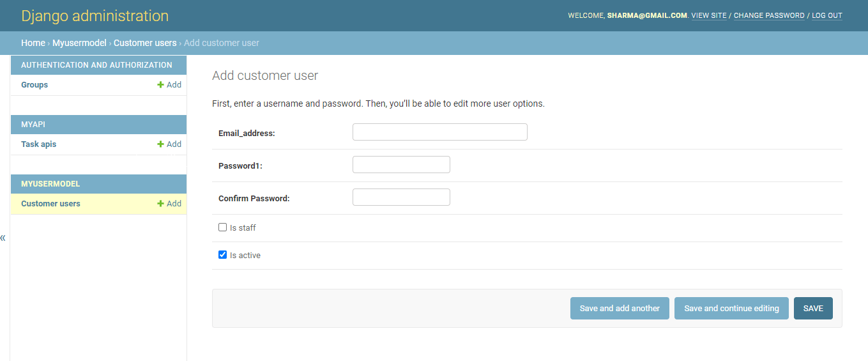Screen dimensions: 868x361
Task: Open the MYAPI section header
Action: point(33,125)
